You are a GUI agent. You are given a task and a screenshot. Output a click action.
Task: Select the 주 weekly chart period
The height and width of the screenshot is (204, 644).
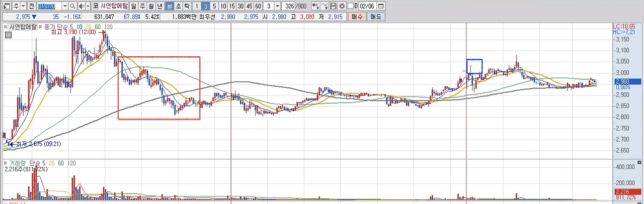[142, 6]
